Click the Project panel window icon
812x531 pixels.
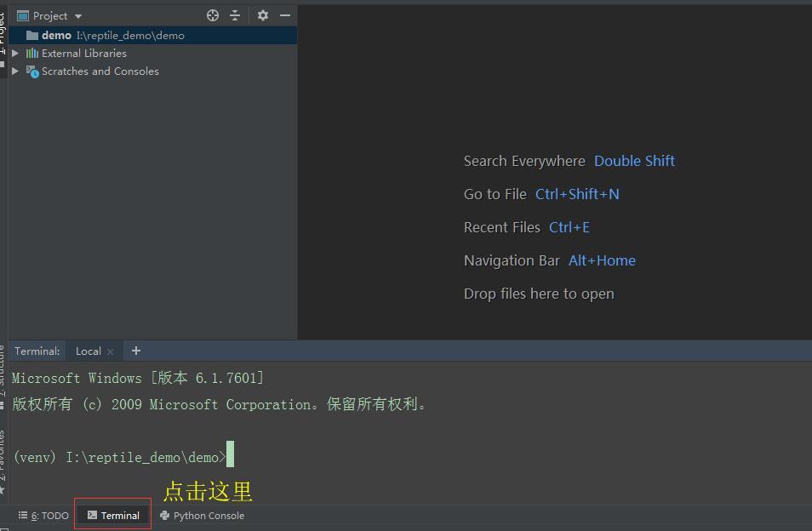[23, 16]
